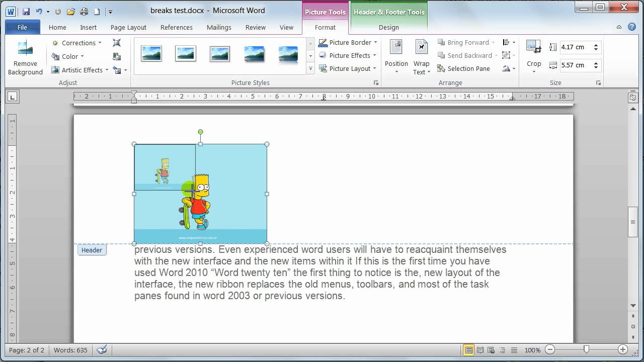Switch to the Insert tab

(89, 27)
